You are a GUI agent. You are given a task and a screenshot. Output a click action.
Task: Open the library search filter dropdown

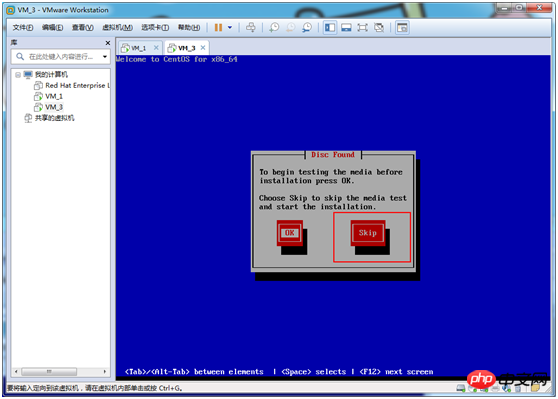105,57
